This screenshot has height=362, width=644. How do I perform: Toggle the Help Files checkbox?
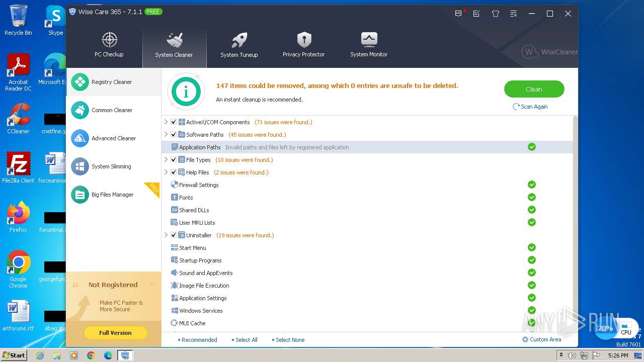pyautogui.click(x=174, y=172)
